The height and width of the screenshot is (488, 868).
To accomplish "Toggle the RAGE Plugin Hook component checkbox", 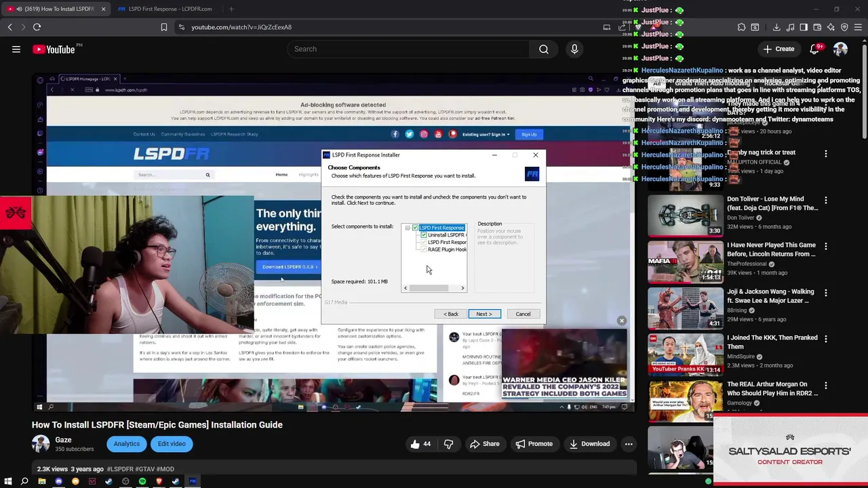I will [x=424, y=249].
